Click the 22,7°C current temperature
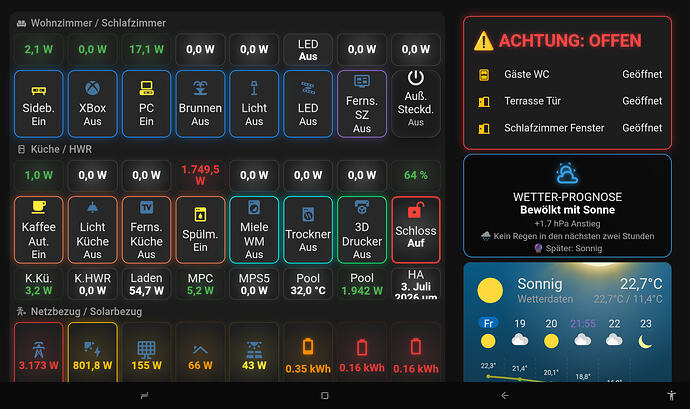690x409 pixels. pyautogui.click(x=641, y=284)
